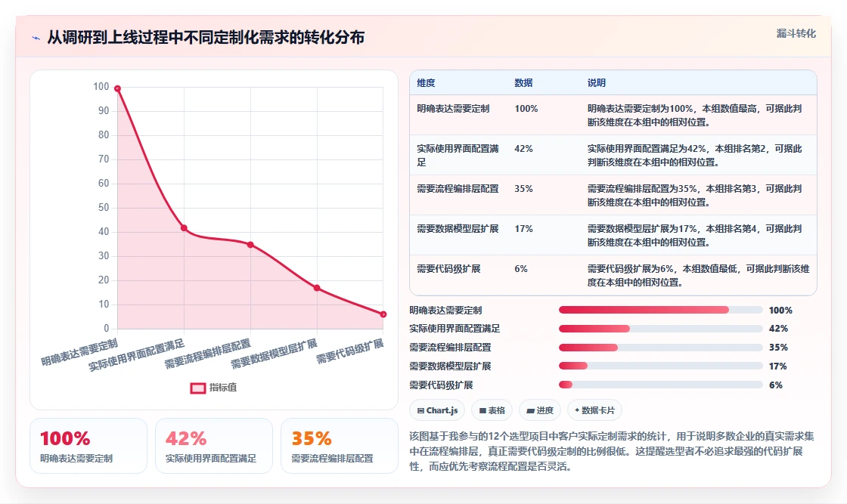Click the 明确表达需要定制 progress bar at 100%
This screenshot has width=847, height=504.
coord(661,311)
